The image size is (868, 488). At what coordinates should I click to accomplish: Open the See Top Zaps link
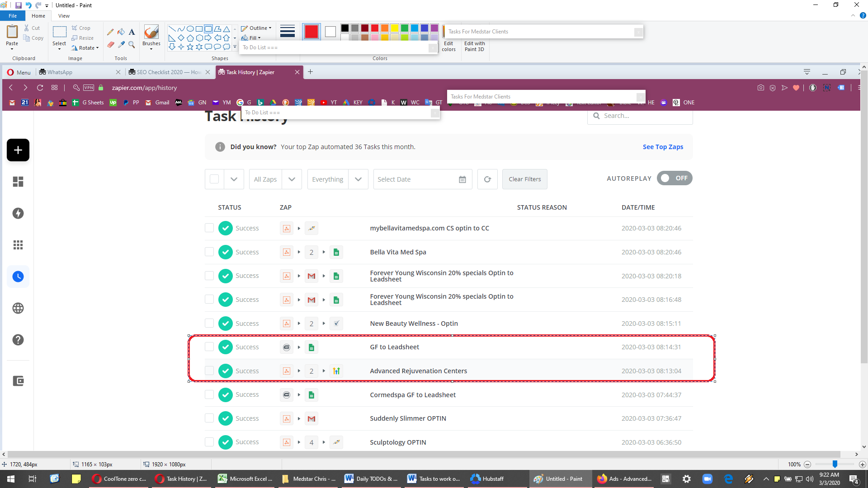tap(663, 147)
